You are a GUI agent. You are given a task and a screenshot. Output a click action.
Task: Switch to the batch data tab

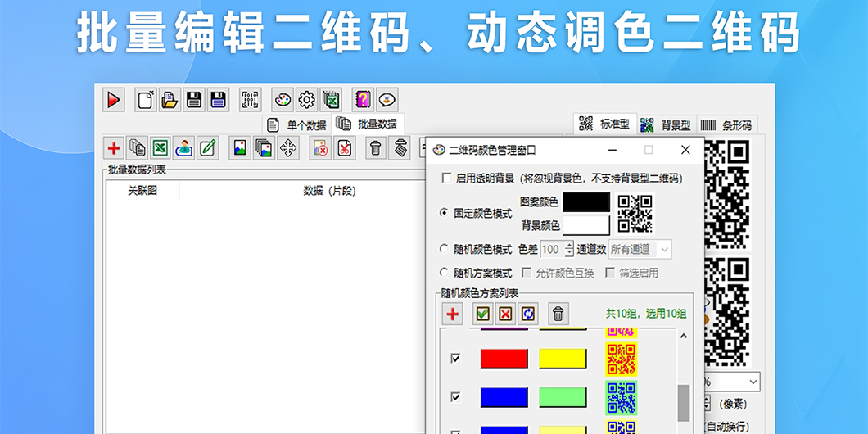click(368, 123)
